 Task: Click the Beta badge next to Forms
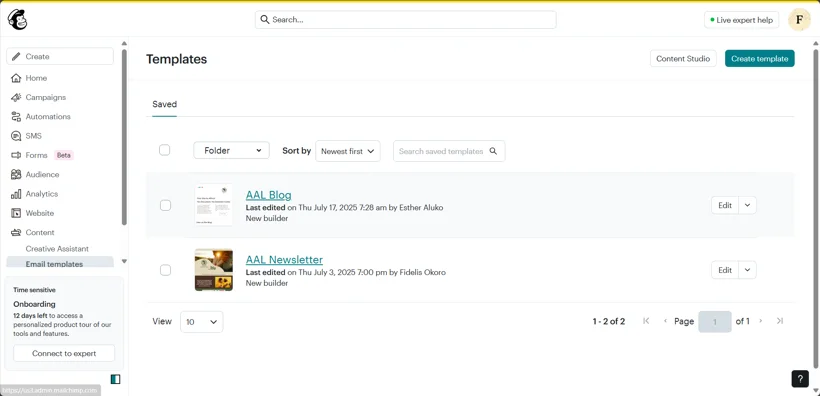point(64,155)
